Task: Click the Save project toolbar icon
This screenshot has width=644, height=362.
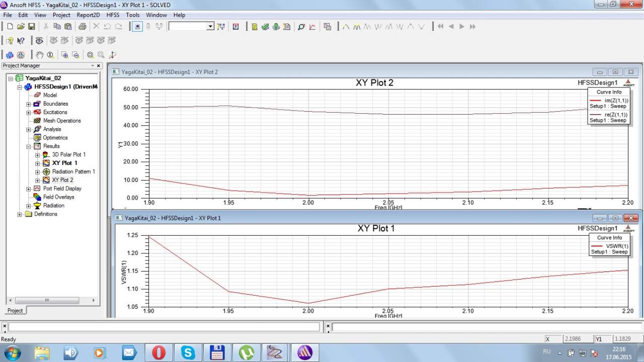Action: point(31,27)
